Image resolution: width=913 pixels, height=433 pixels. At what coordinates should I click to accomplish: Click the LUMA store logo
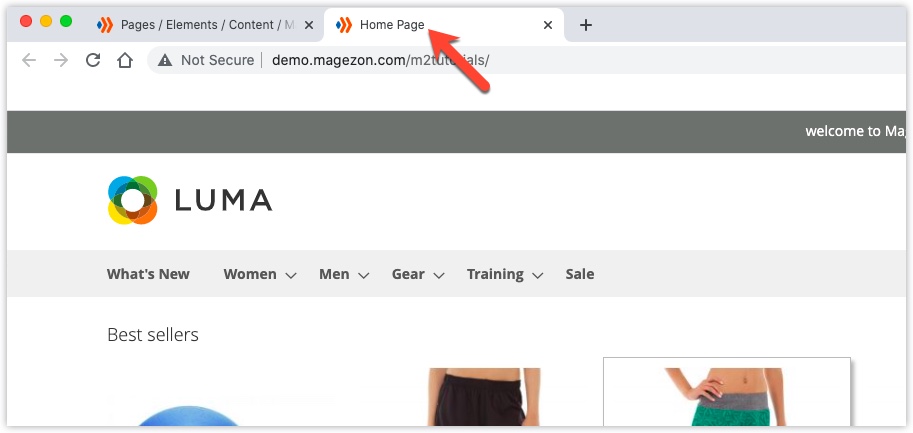(x=190, y=200)
